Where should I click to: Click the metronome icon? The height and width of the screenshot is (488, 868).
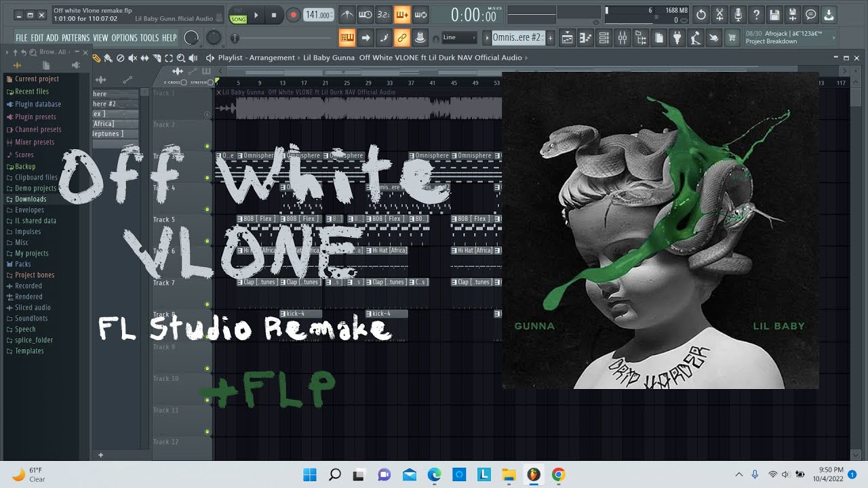[347, 14]
